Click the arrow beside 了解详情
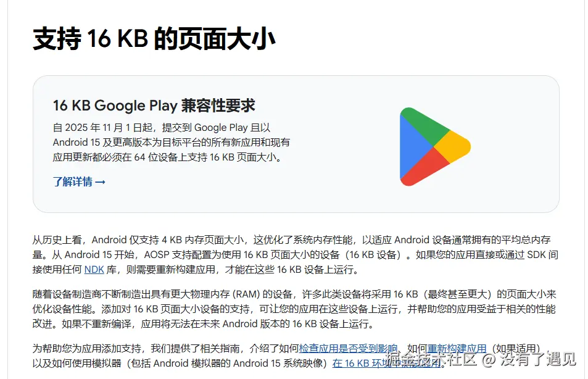 click(x=100, y=182)
